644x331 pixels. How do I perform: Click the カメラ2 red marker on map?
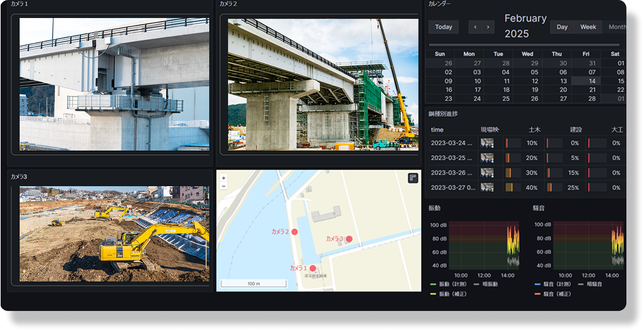pyautogui.click(x=294, y=232)
